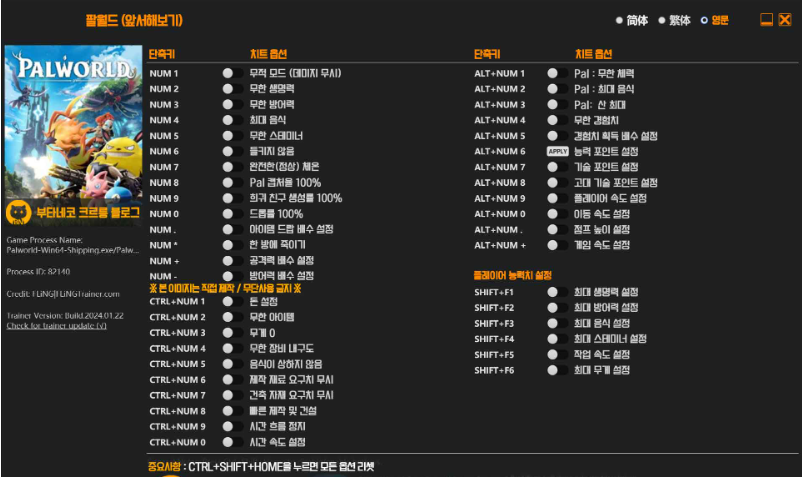The width and height of the screenshot is (802, 477).
Task: Enable ALT+NUM 1 Pal 무한 체력
Action: tap(558, 73)
